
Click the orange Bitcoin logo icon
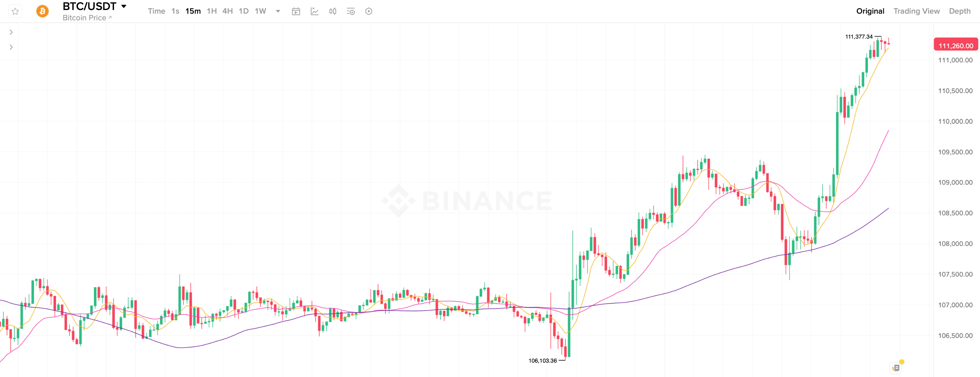pos(42,11)
